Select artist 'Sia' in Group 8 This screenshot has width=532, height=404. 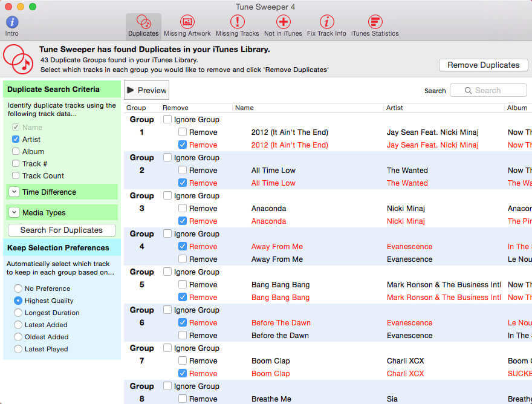(x=392, y=399)
